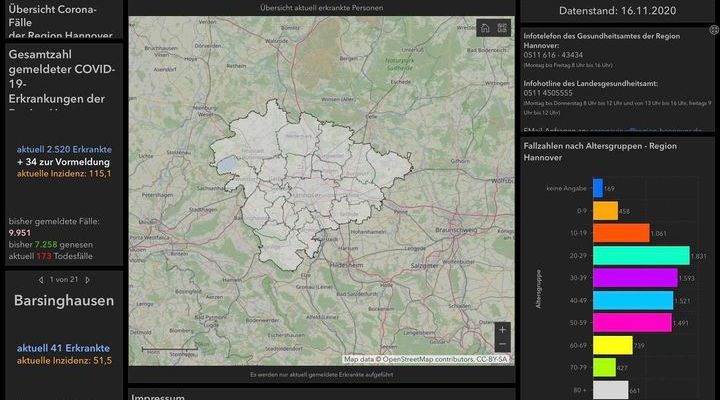The width and height of the screenshot is (720, 400).
Task: Select the cyan 20-29 age group bar
Action: pyautogui.click(x=640, y=255)
